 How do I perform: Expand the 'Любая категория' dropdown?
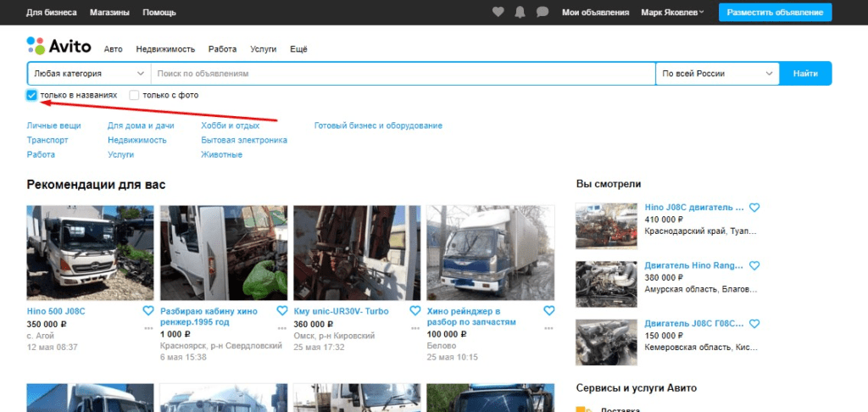89,74
